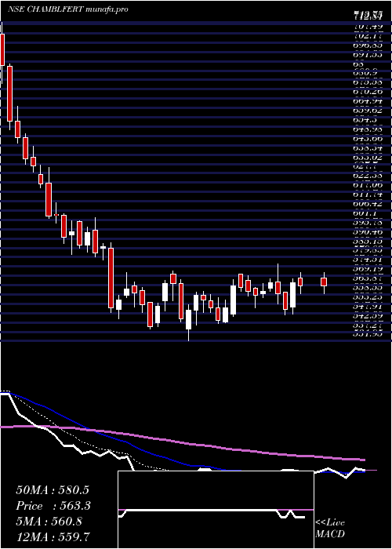The image size is (392, 549).
Task: Click the last red candlestick beside the price axis
Action: (324, 282)
